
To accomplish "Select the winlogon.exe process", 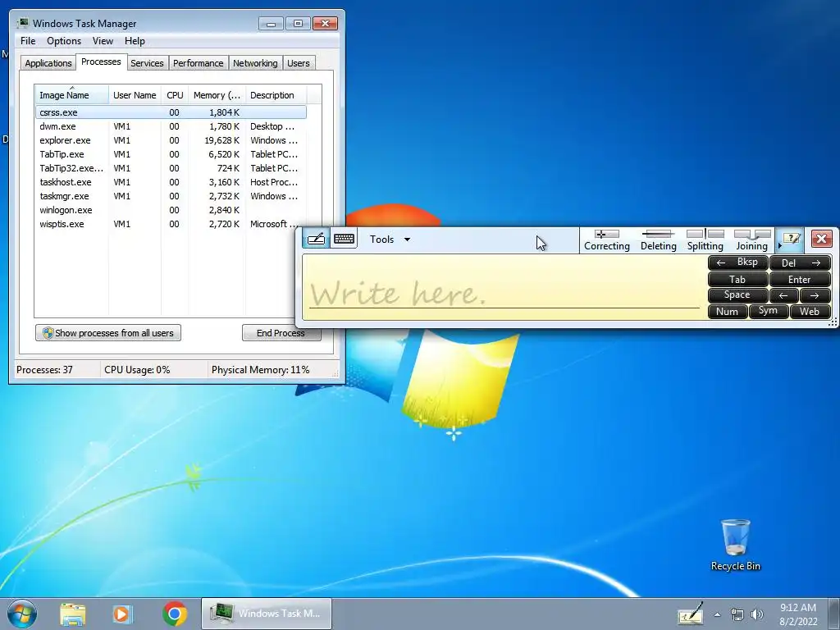I will 171,210.
